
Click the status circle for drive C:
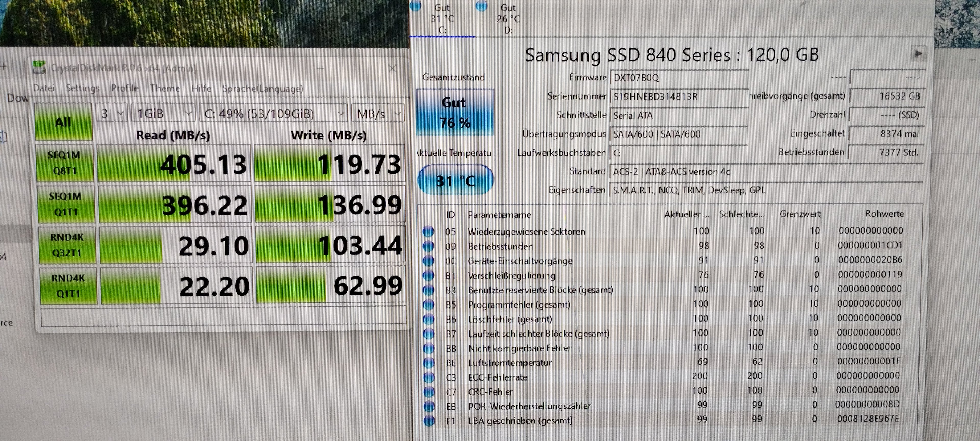point(415,5)
